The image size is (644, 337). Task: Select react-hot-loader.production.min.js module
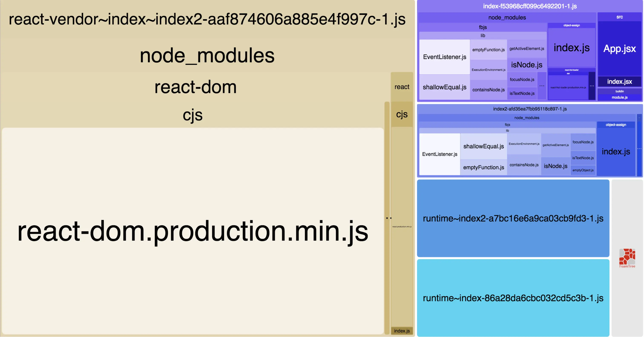pos(568,88)
